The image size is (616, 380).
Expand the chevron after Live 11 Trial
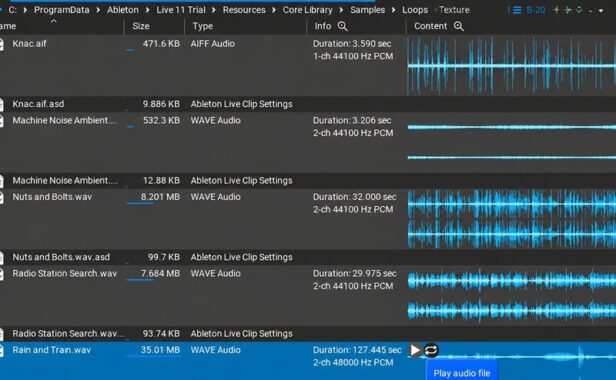pos(214,10)
